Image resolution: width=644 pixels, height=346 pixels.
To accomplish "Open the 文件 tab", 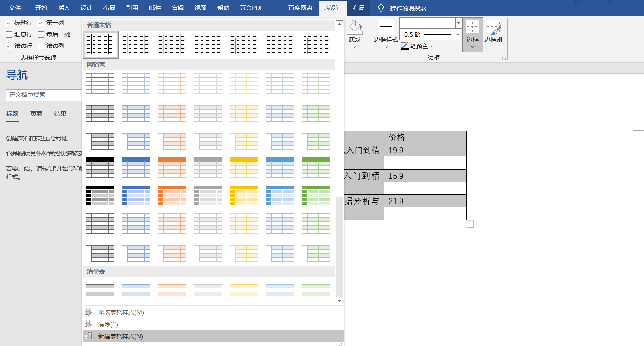I will pyautogui.click(x=15, y=8).
